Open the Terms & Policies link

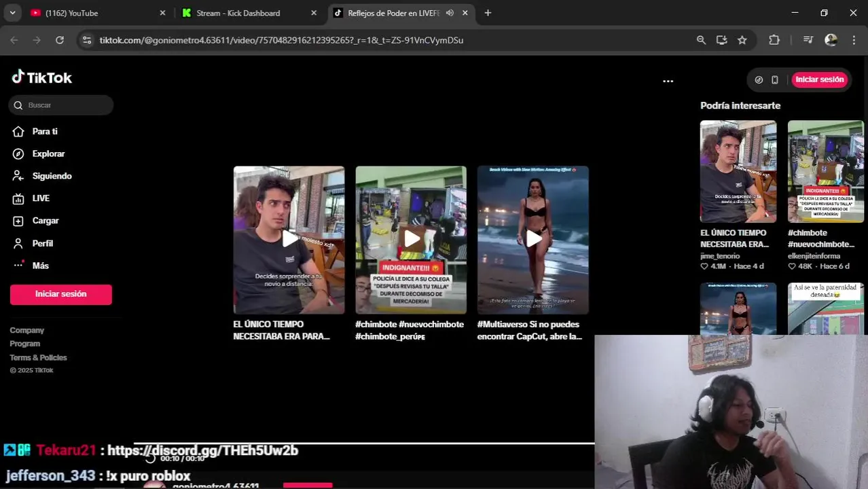(x=38, y=357)
